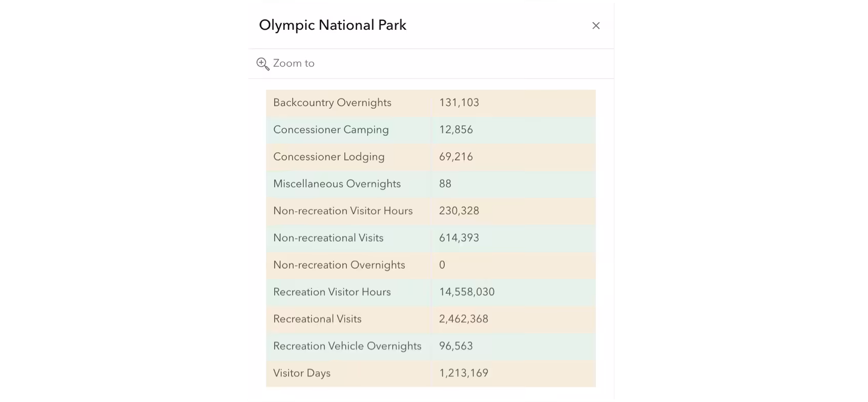Screen dimensions: 868x402
Task: Click the value 88
Action: [445, 184]
